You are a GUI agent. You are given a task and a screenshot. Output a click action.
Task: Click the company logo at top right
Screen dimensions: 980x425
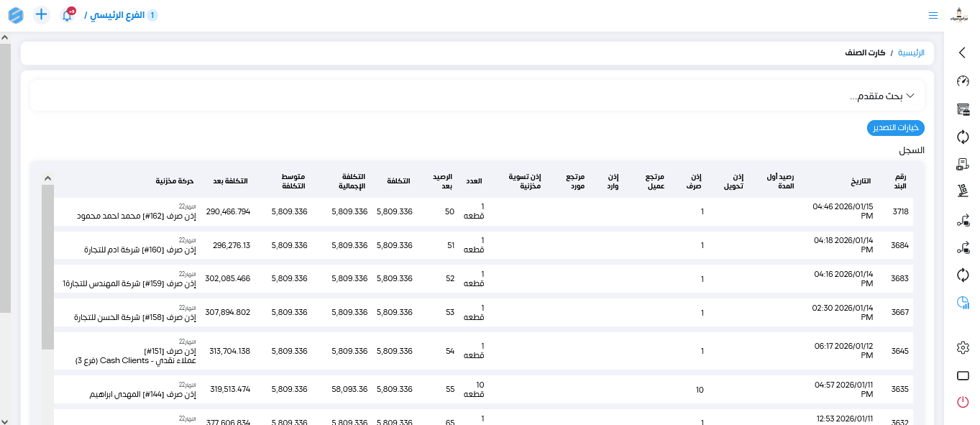click(x=960, y=14)
